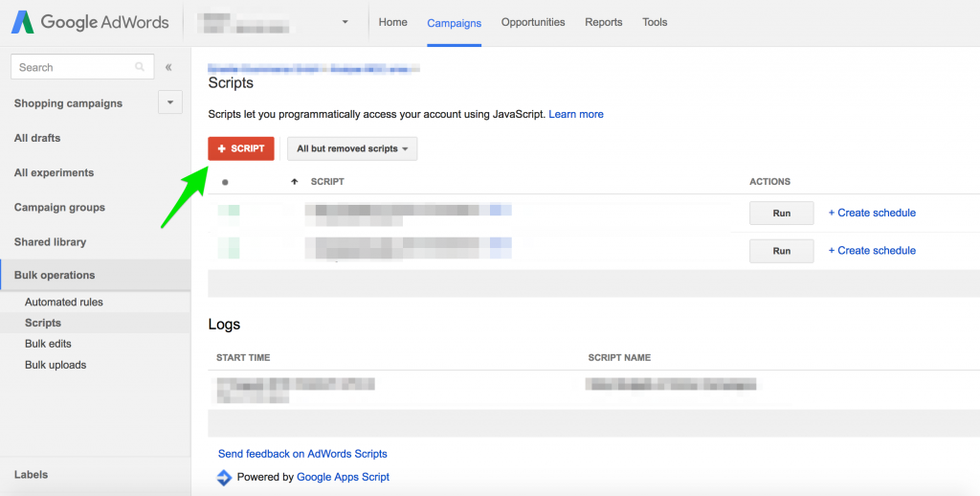Image resolution: width=980 pixels, height=496 pixels.
Task: Open the Reports tab
Action: click(604, 22)
